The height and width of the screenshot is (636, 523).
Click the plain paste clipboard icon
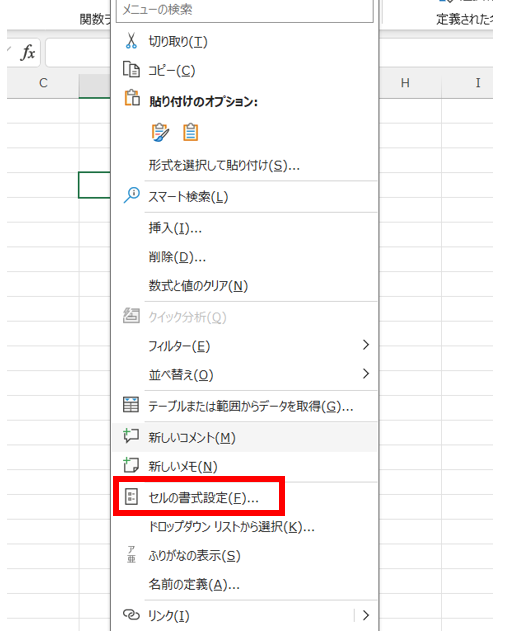(190, 132)
